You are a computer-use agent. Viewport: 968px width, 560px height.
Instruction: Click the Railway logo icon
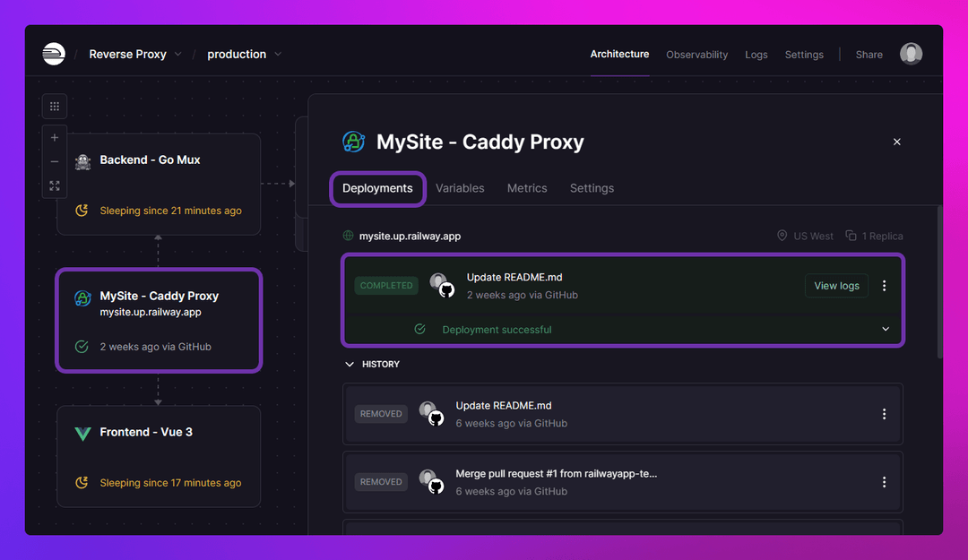pyautogui.click(x=54, y=54)
